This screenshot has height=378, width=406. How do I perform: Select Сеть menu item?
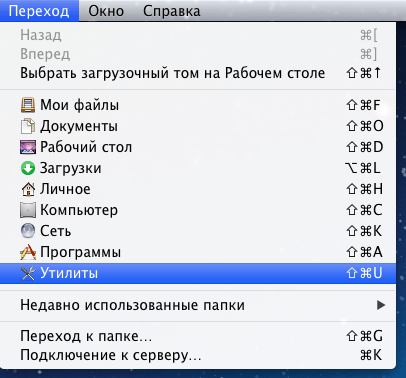[x=198, y=231]
